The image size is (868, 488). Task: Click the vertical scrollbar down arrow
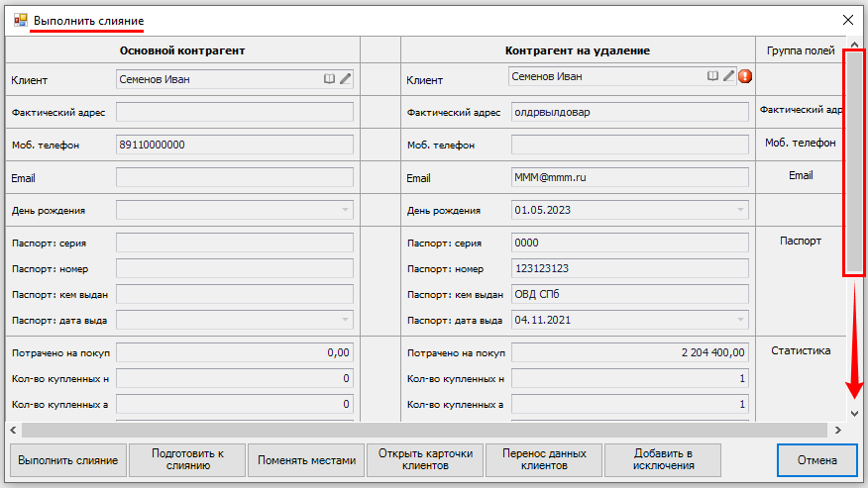pyautogui.click(x=854, y=413)
